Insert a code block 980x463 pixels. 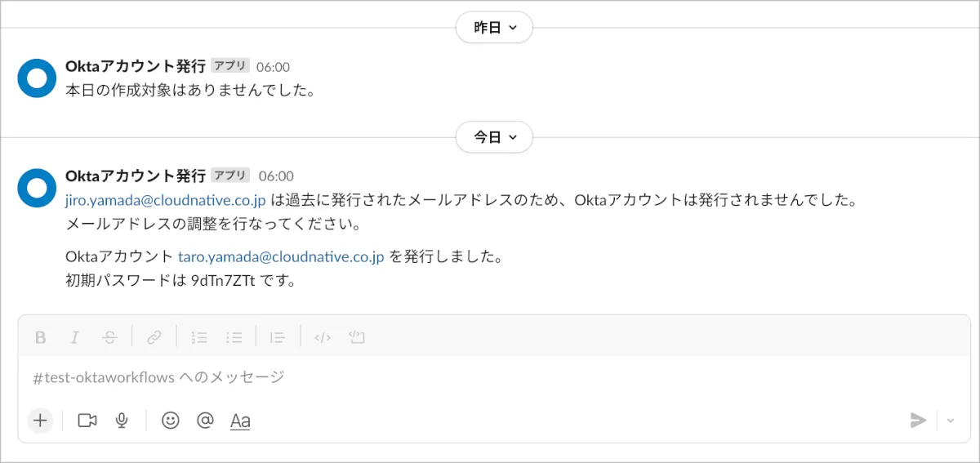pos(356,336)
